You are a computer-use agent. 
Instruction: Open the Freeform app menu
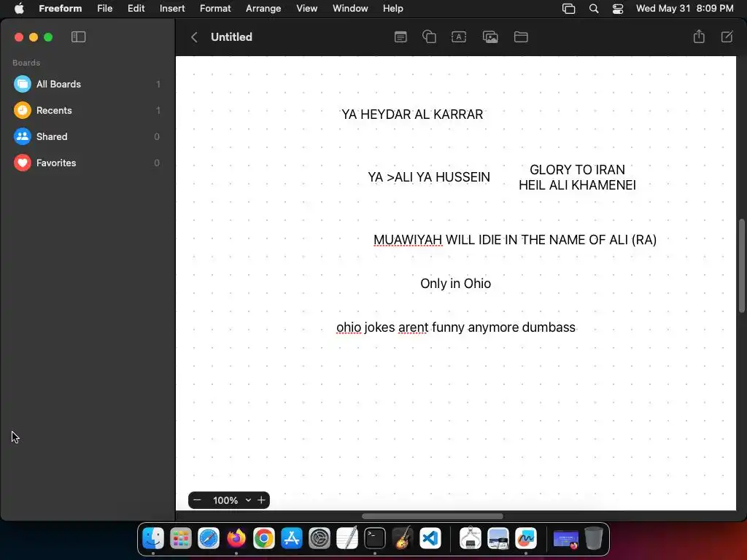point(60,8)
